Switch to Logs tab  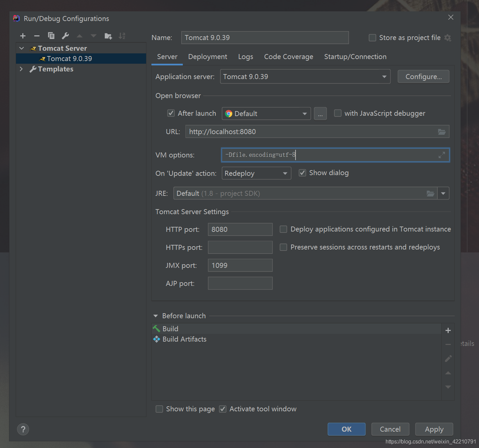click(246, 57)
